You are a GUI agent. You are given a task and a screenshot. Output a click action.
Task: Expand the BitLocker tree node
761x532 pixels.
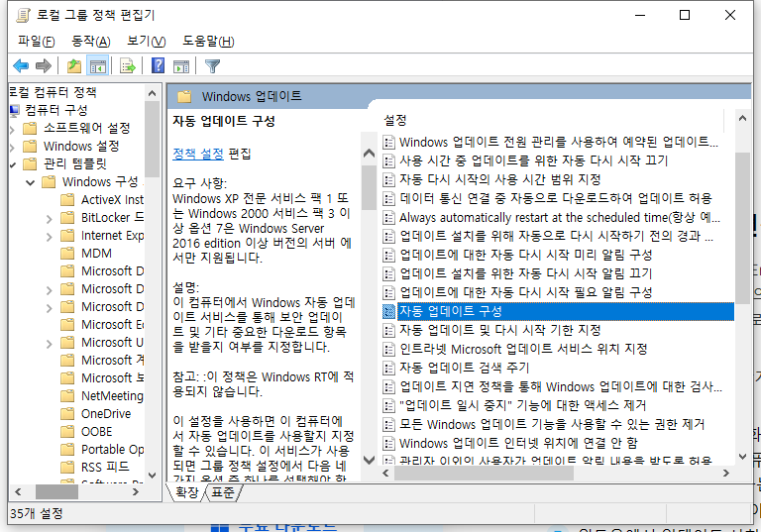[49, 219]
